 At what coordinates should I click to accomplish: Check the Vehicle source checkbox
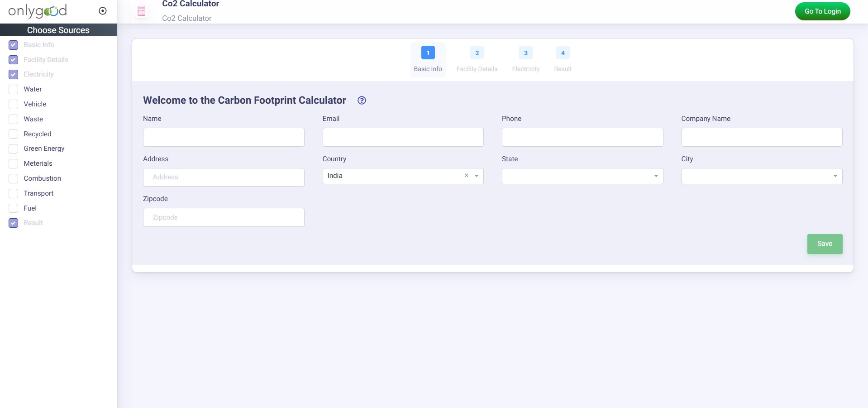[x=14, y=104]
